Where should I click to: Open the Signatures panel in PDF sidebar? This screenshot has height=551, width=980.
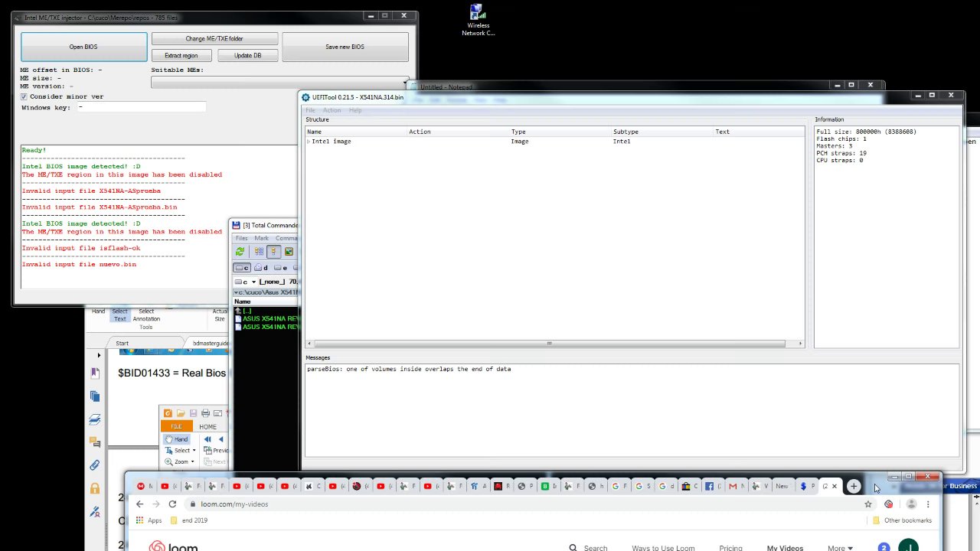95,511
